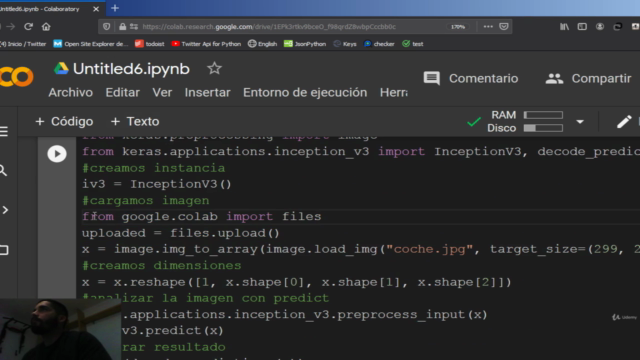Open a new browser tab

115,8
